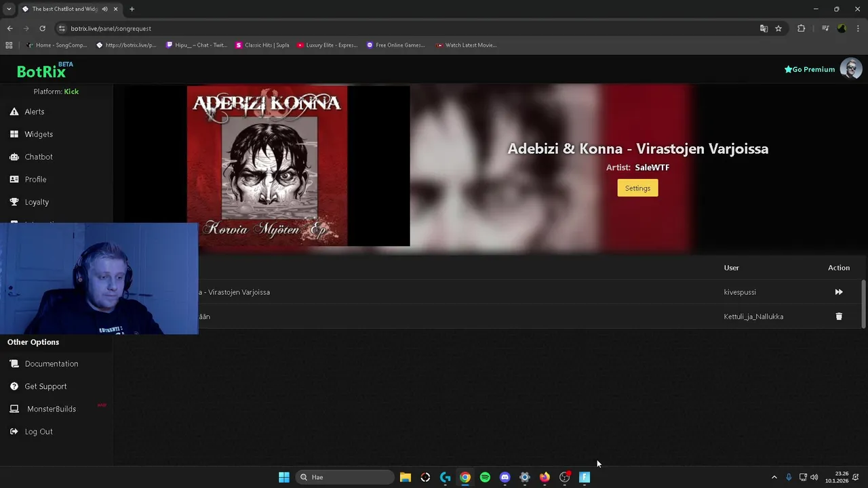Open the volume control in system tray
The height and width of the screenshot is (488, 868).
point(814,477)
